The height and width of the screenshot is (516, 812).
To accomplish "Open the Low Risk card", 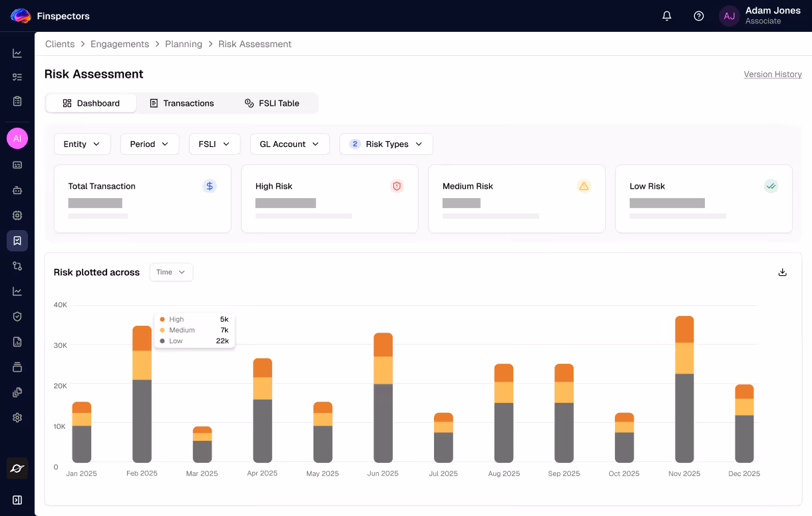I will coord(704,199).
